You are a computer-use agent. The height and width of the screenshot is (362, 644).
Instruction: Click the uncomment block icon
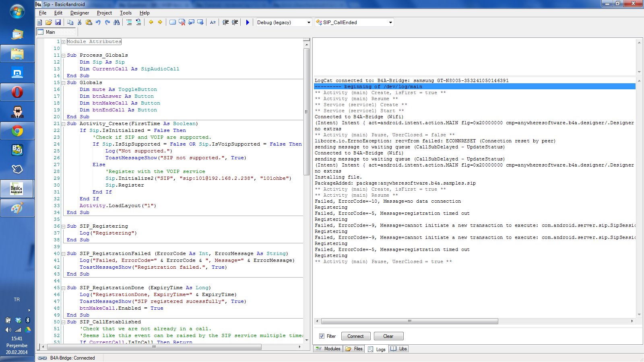pyautogui.click(x=138, y=23)
